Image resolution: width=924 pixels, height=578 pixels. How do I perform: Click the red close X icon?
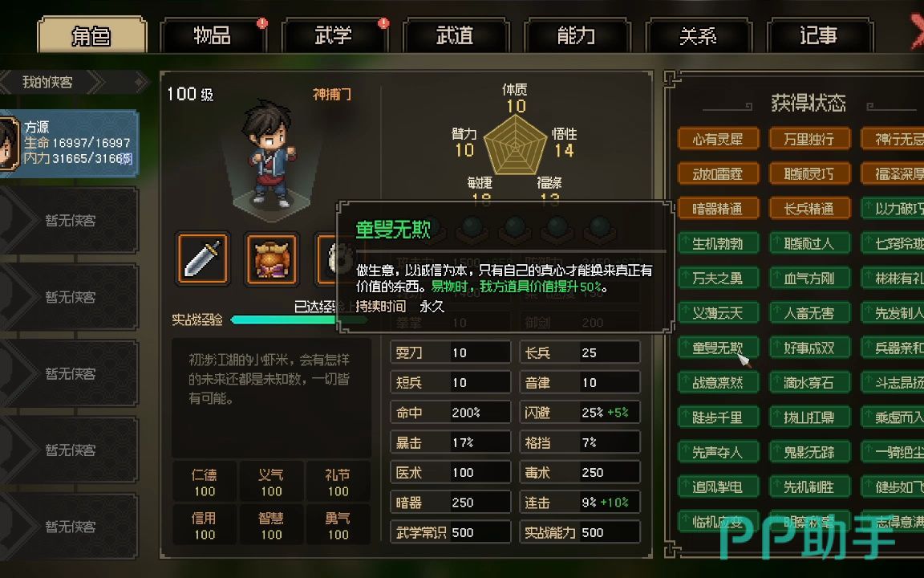[916, 32]
